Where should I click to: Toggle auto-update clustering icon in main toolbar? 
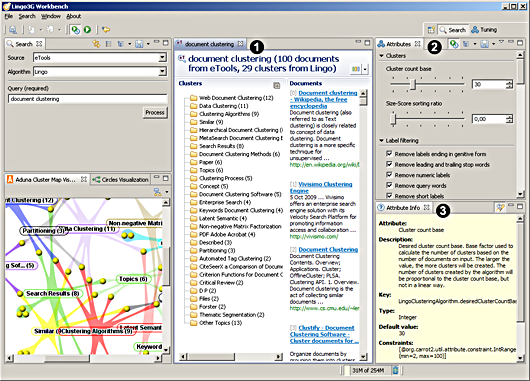[75, 30]
